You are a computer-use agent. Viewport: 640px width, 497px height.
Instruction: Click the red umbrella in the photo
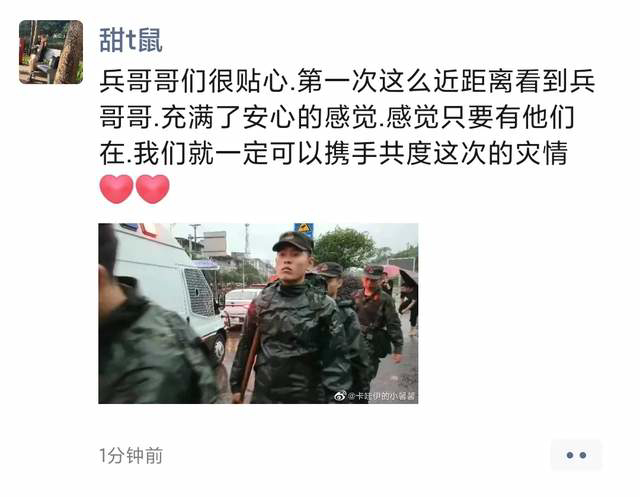(x=390, y=271)
